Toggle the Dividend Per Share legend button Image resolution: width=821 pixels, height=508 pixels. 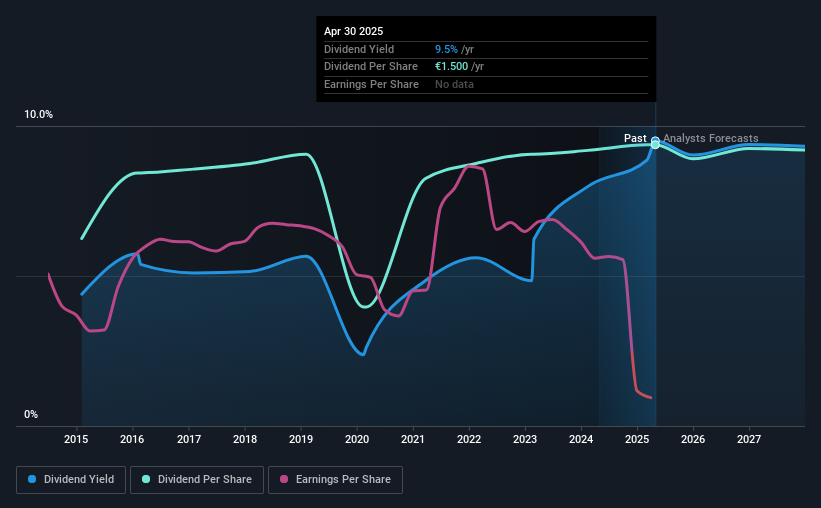197,480
